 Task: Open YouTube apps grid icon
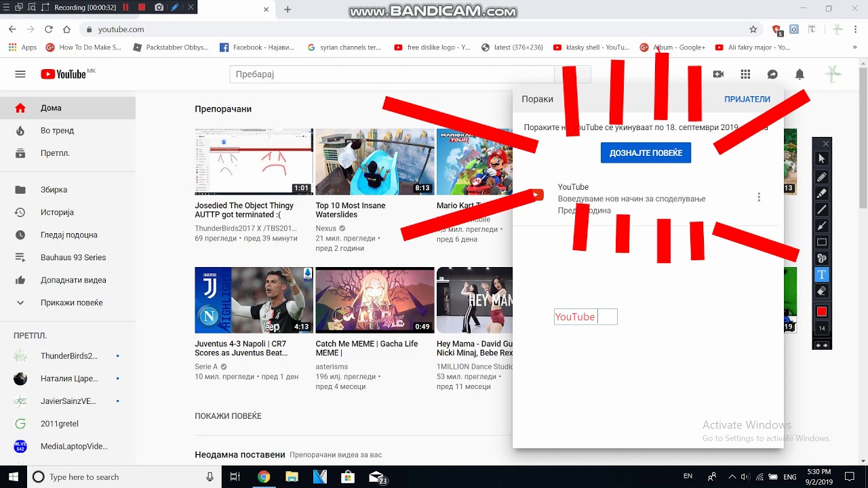[745, 75]
